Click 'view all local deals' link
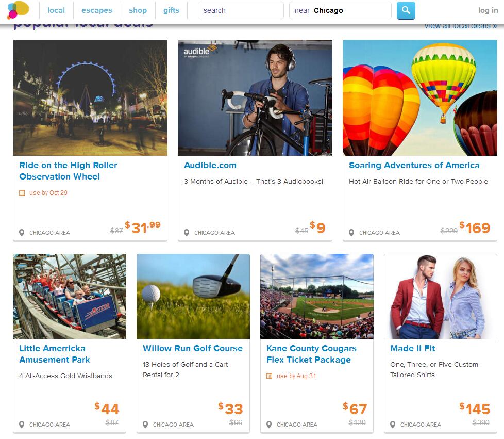 click(460, 26)
